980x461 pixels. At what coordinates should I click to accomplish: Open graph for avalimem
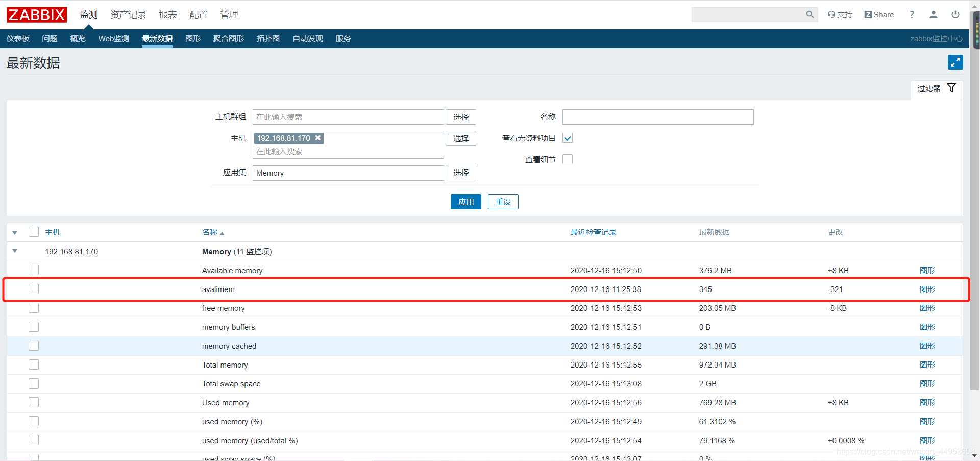pyautogui.click(x=927, y=289)
